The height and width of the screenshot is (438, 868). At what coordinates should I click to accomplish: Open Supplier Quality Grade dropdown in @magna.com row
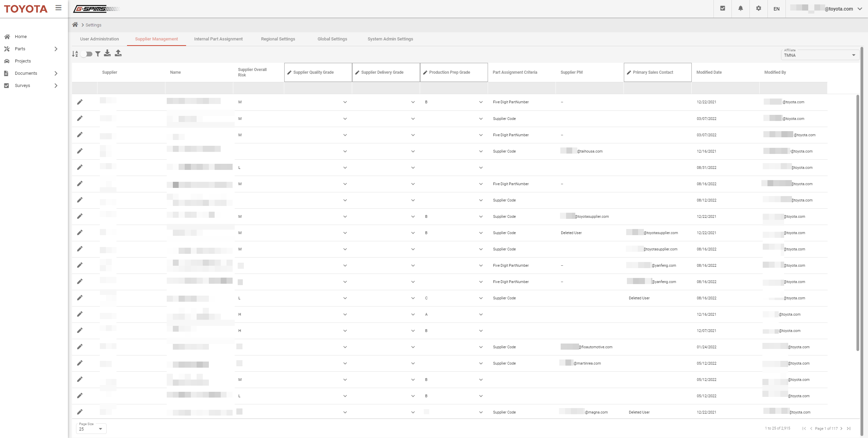point(345,412)
